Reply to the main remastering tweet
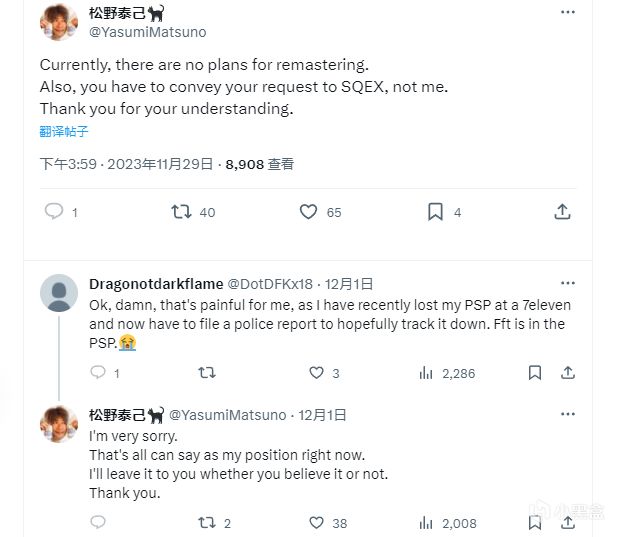Screen dimensions: 622x537 (x=55, y=211)
